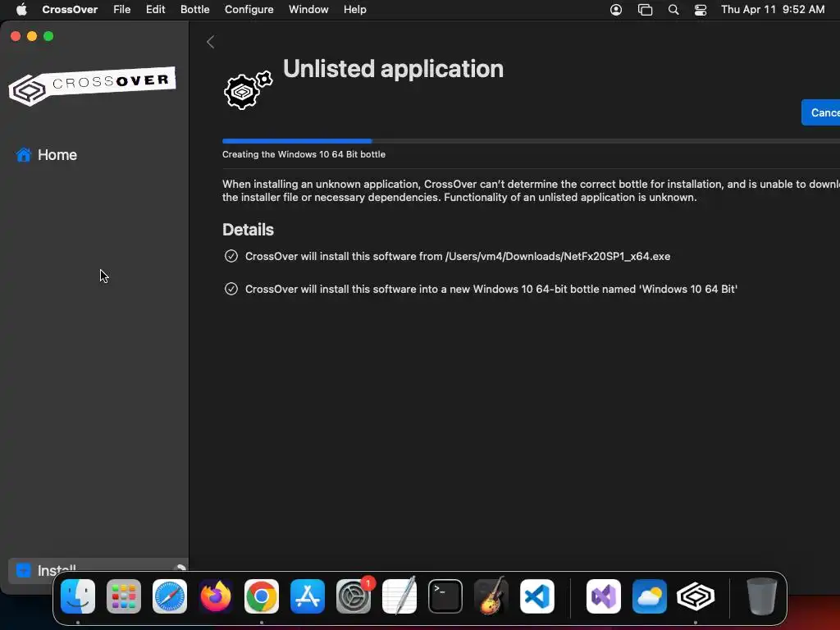Open the Help menu
Viewport: 840px width, 630px height.
click(x=355, y=10)
